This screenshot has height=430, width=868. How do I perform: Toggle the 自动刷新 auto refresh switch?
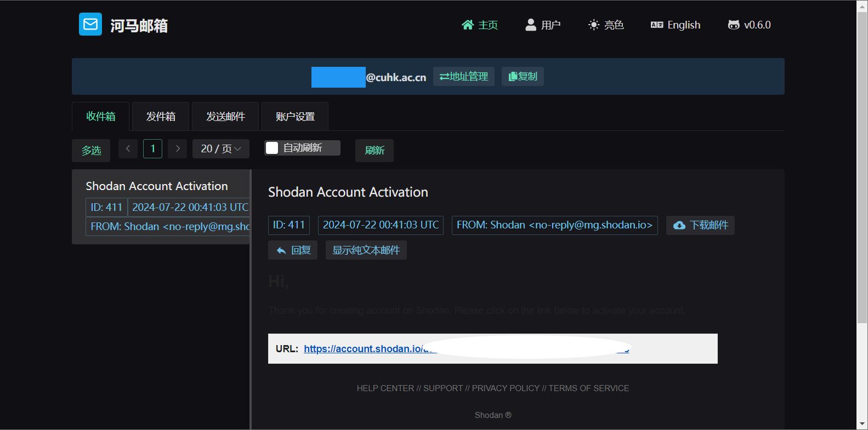302,148
